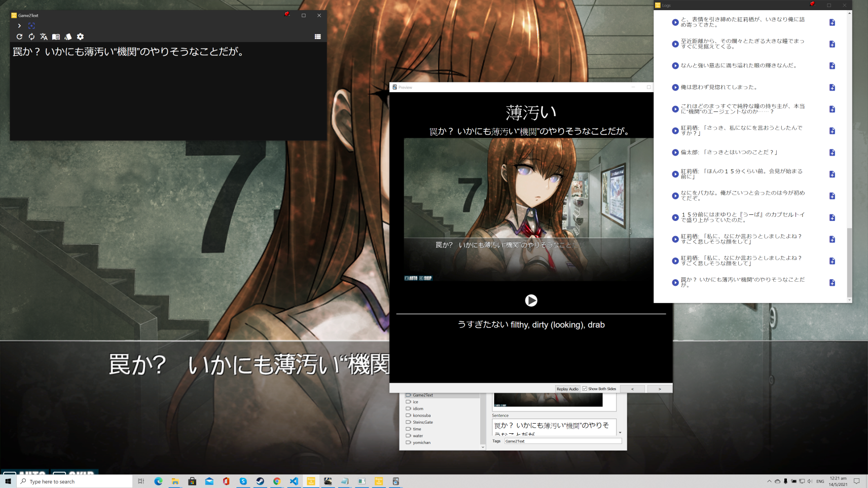Select the 'ice' tag in sidebar

point(415,402)
